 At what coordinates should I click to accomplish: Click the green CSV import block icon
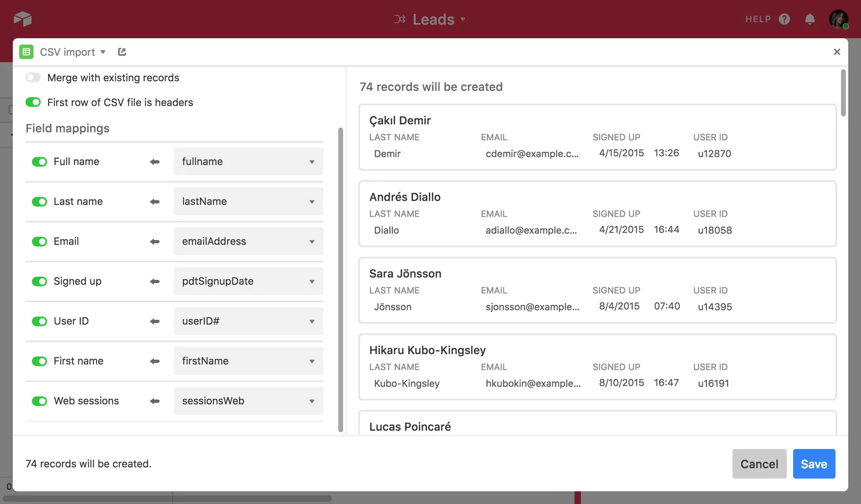26,52
